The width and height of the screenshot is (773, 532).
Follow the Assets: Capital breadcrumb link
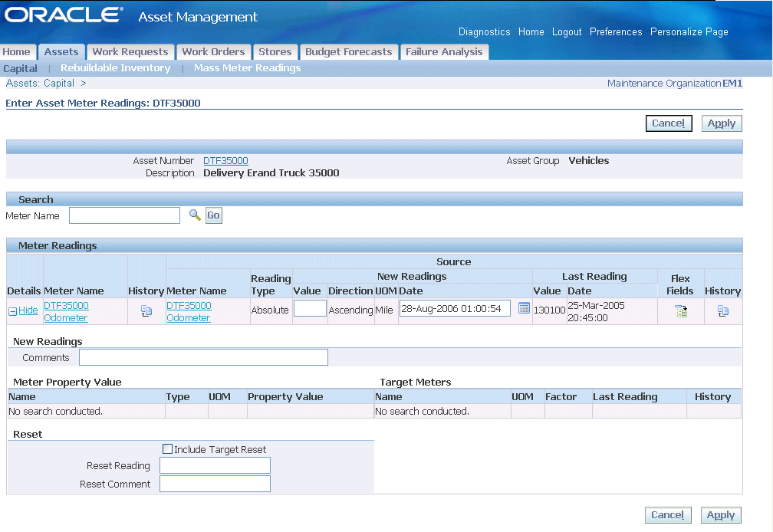[x=40, y=84]
